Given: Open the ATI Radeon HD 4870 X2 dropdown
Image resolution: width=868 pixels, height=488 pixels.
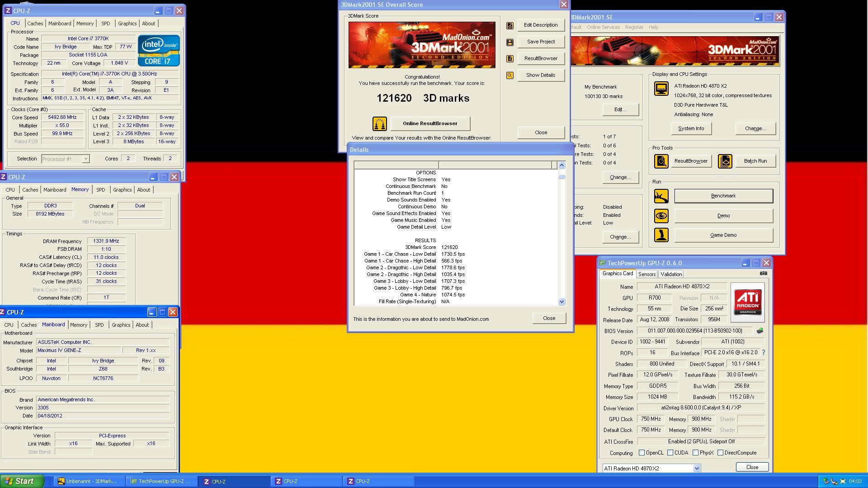Looking at the screenshot, I should 697,469.
